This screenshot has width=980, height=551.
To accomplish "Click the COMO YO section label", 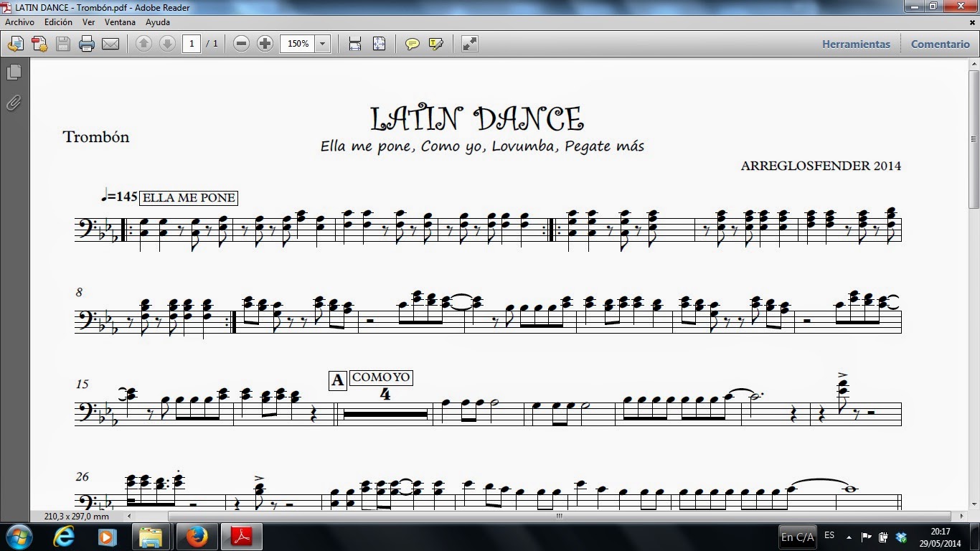I will click(381, 377).
